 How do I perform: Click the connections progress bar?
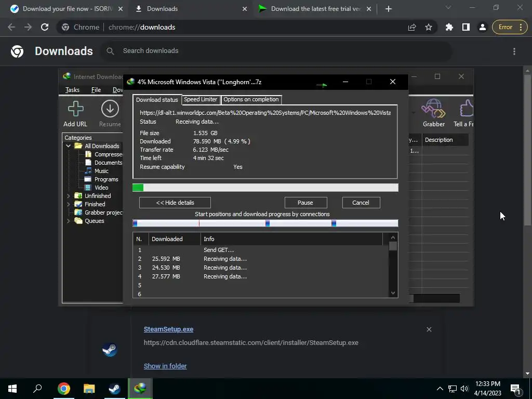(265, 223)
